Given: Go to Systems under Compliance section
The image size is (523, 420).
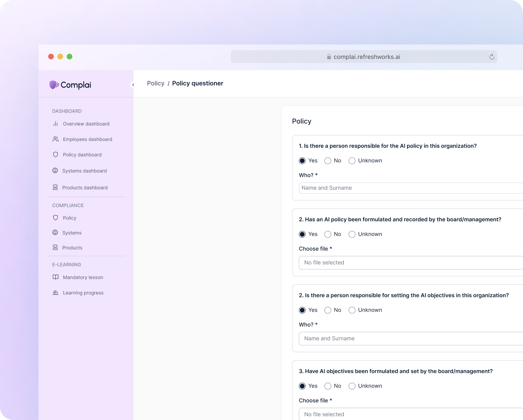Looking at the screenshot, I should pos(72,233).
